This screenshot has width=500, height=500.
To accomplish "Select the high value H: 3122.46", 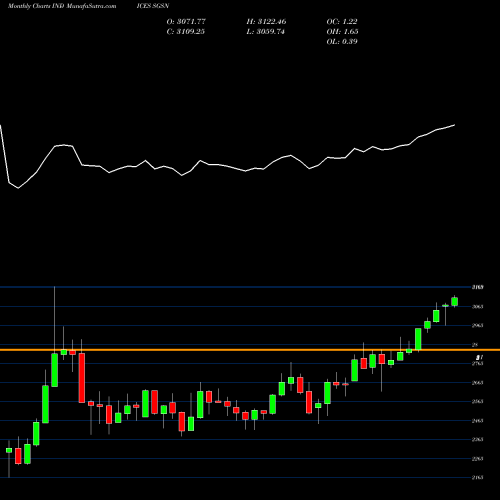I will click(x=266, y=22).
